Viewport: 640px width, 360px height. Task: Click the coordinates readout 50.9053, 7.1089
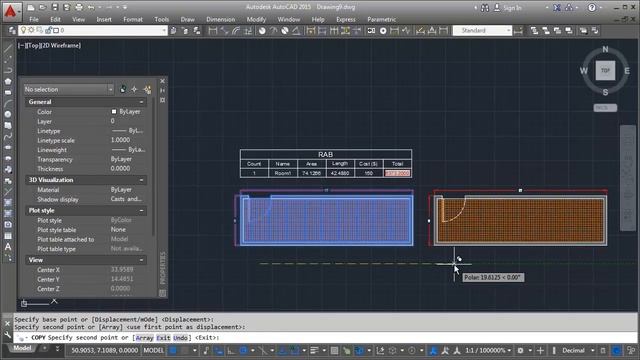(104, 350)
